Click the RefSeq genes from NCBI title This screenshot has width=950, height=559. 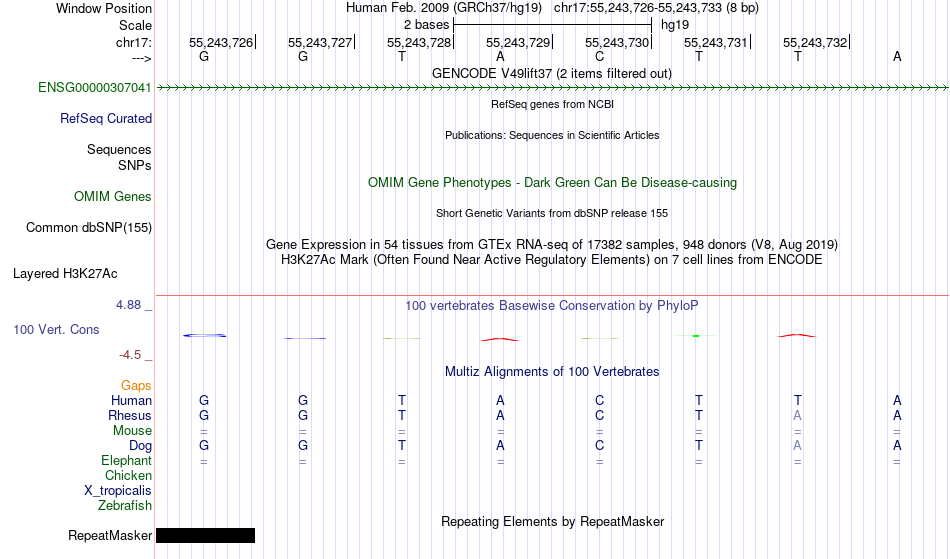click(553, 104)
